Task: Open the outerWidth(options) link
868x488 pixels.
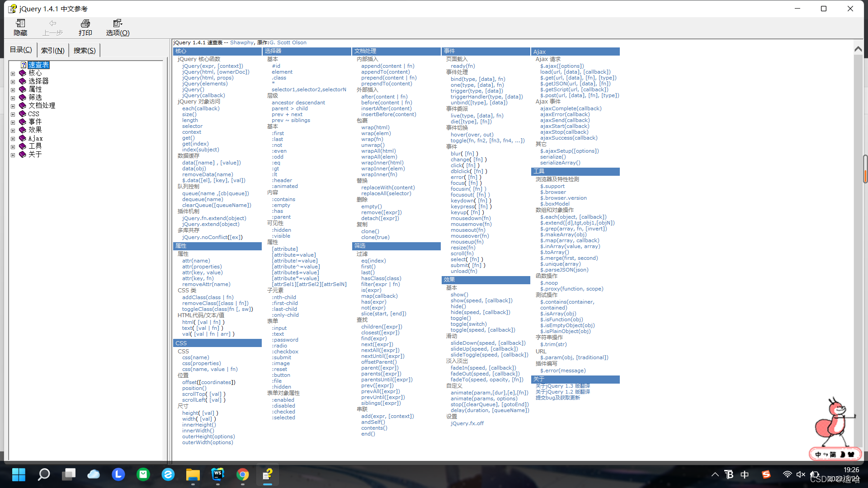Action: pyautogui.click(x=208, y=442)
